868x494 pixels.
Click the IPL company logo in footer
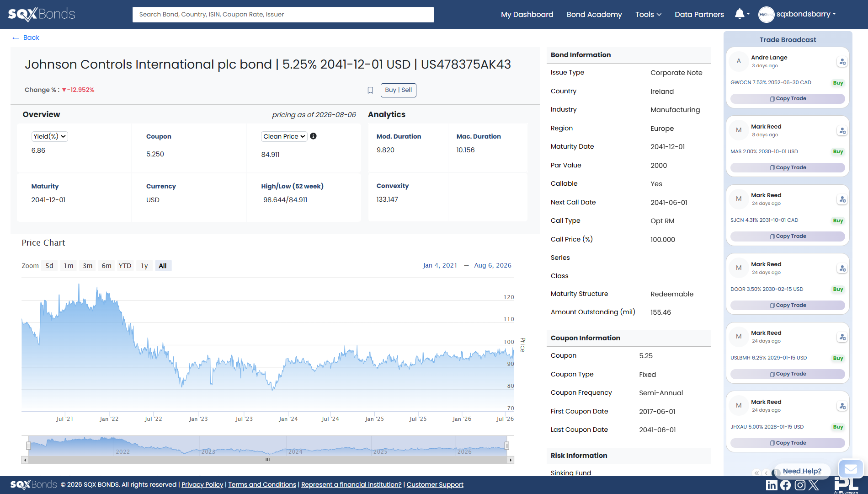pyautogui.click(x=846, y=486)
